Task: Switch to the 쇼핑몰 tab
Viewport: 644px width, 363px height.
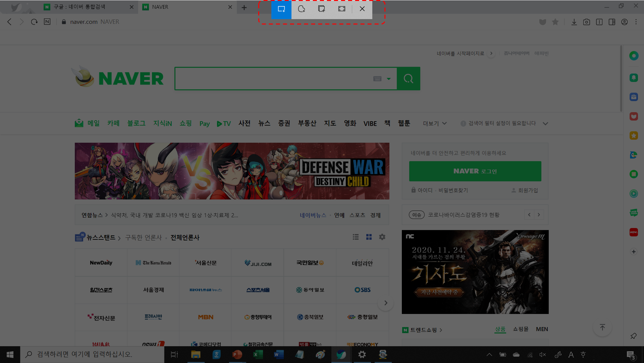Action: pos(520,329)
